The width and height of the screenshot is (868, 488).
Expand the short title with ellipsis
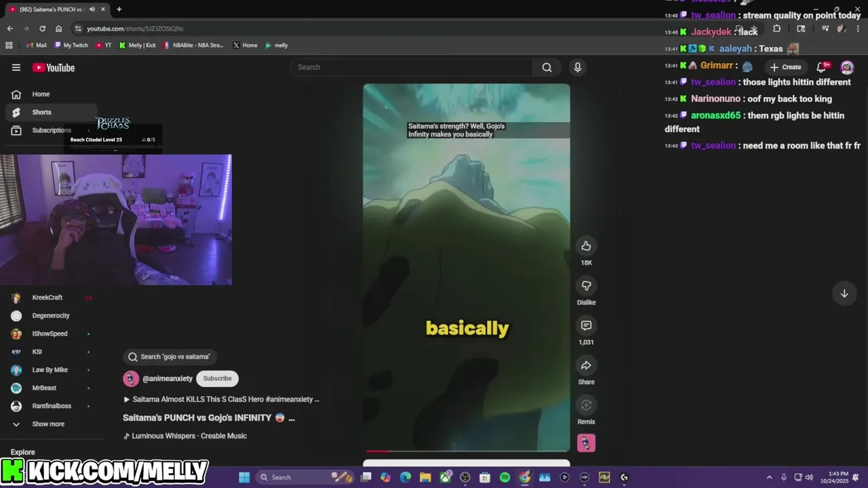coord(292,418)
